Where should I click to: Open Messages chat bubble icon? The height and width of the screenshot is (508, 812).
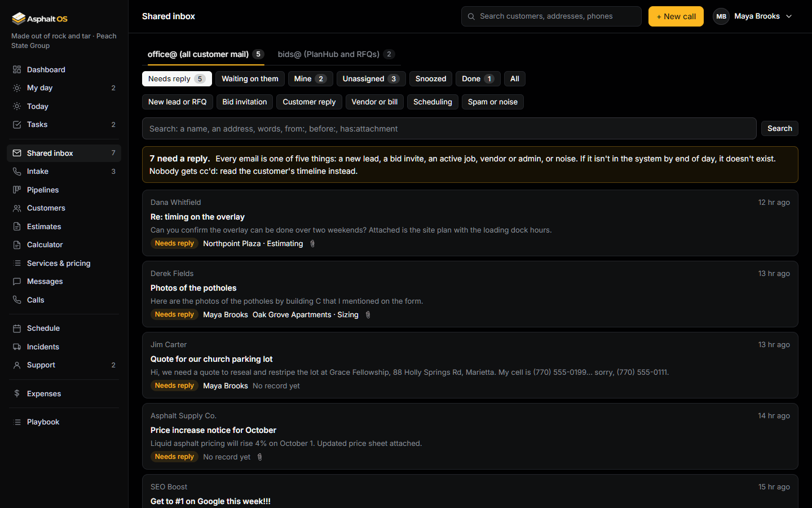pyautogui.click(x=17, y=282)
